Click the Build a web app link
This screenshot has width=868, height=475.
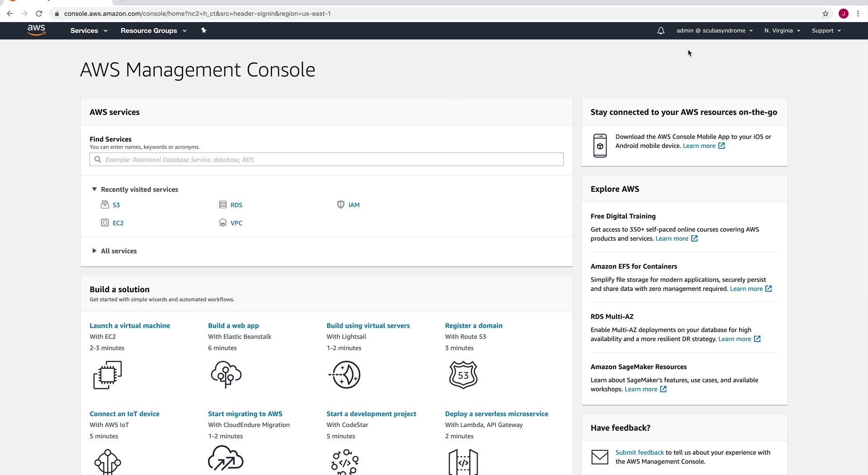pos(233,326)
